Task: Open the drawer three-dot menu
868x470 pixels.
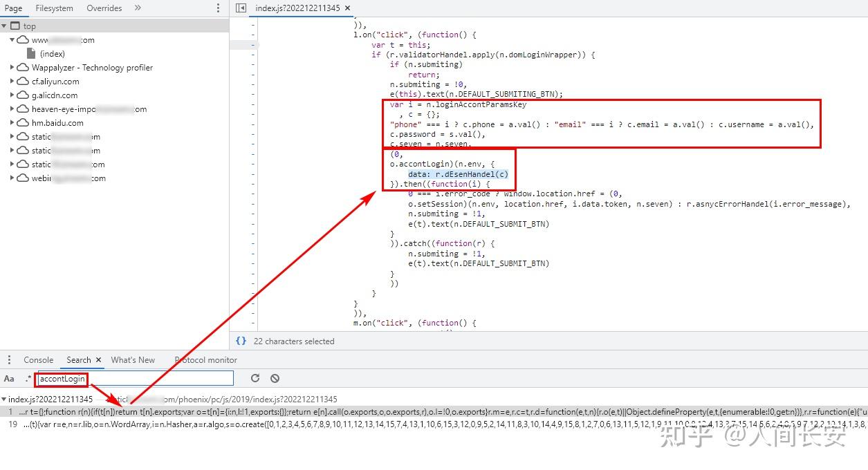Action: pos(10,360)
